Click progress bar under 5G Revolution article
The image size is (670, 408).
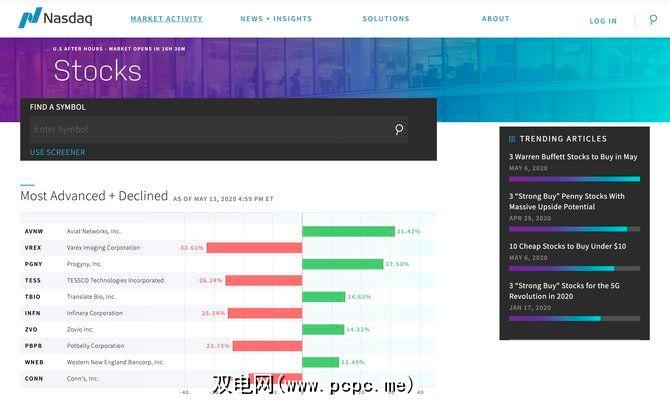574,318
